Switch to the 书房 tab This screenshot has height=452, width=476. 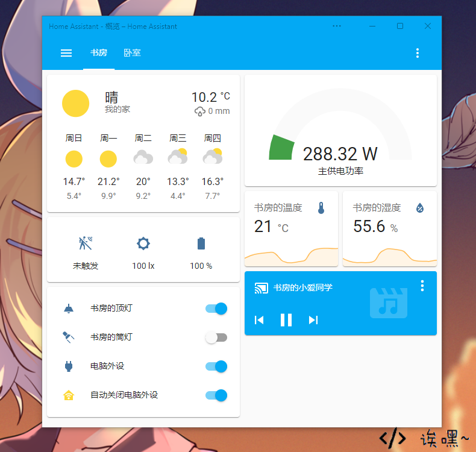[x=99, y=53]
